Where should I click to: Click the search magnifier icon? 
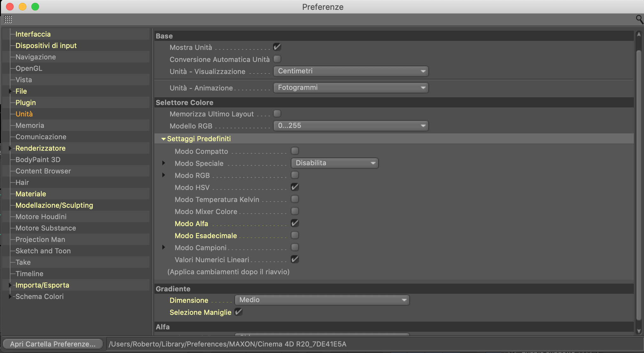pyautogui.click(x=639, y=20)
